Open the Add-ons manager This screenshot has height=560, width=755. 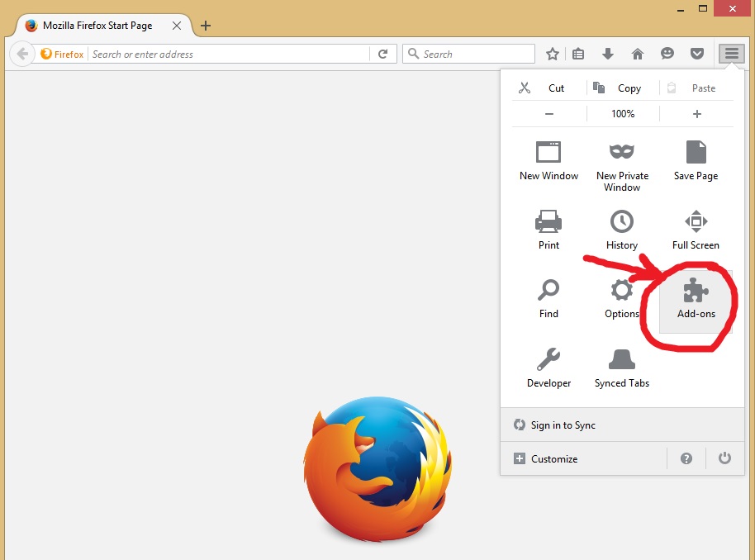pos(696,301)
